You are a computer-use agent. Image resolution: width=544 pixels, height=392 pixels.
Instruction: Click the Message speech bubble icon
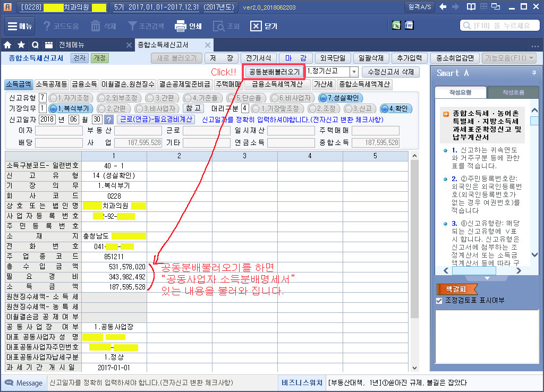[8, 382]
